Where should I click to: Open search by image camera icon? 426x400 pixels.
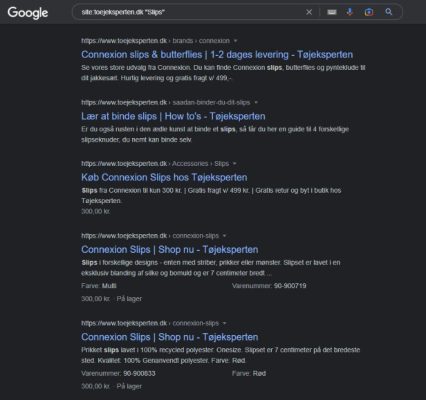tap(369, 12)
